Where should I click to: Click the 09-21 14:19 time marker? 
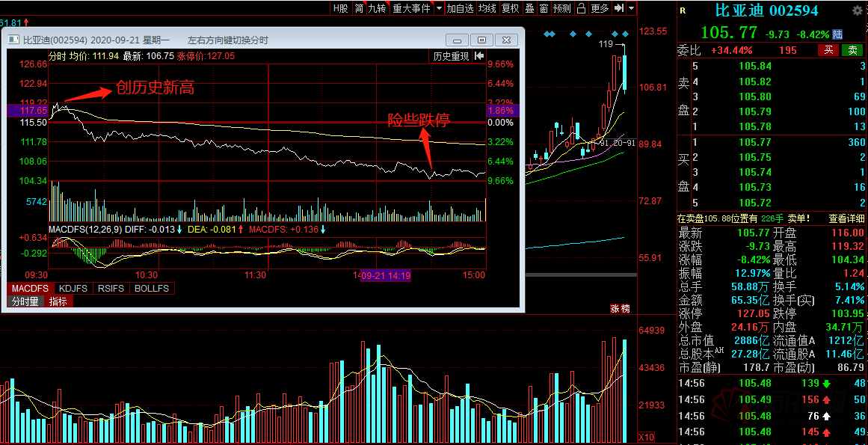click(386, 275)
